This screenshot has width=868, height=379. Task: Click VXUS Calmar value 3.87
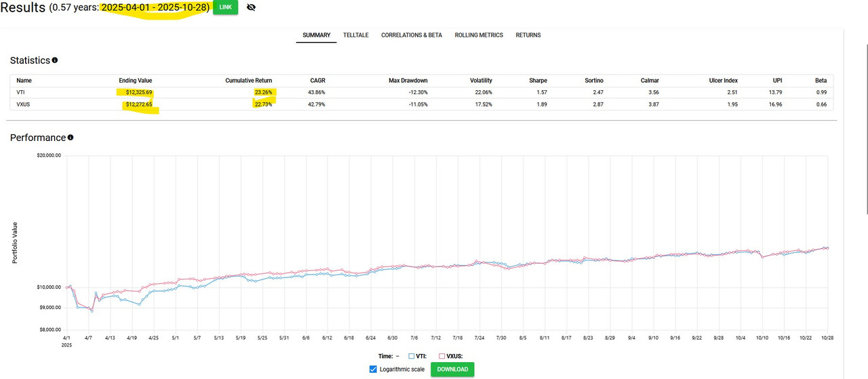[x=653, y=104]
